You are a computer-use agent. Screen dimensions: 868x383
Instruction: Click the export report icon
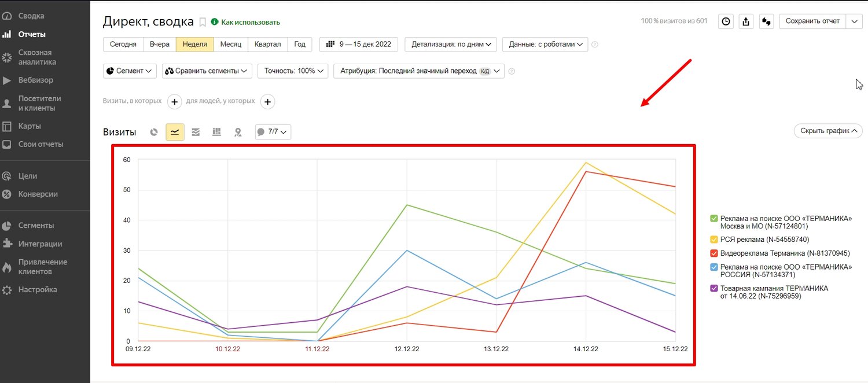click(746, 21)
